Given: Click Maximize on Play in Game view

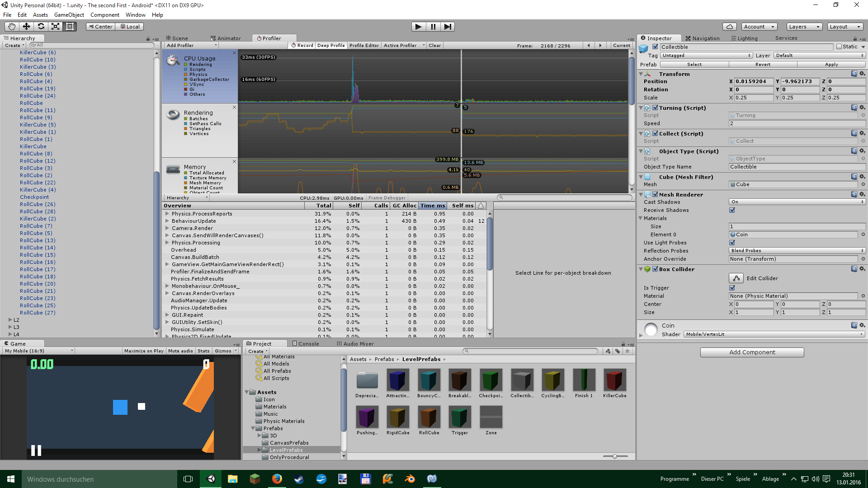Looking at the screenshot, I should pos(144,351).
